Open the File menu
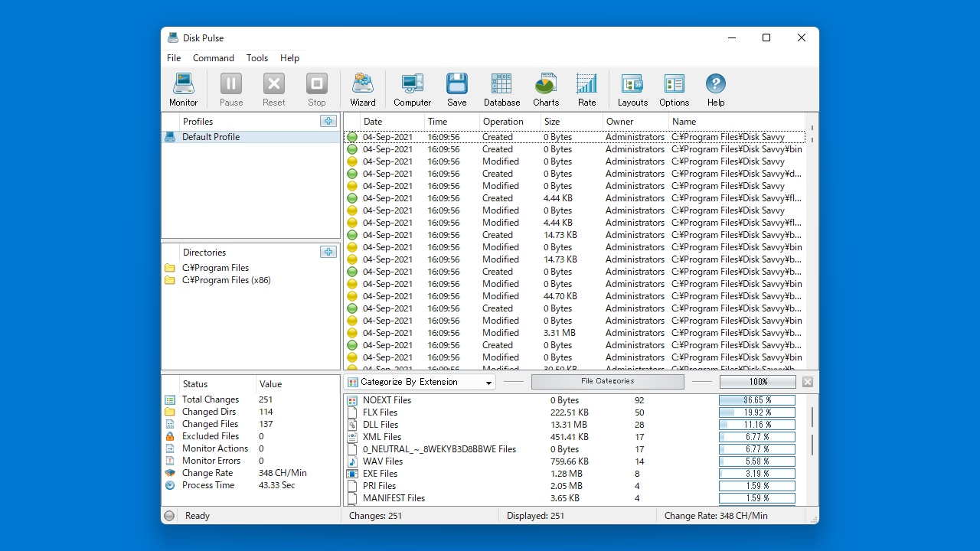Viewport: 980px width, 551px height. click(x=174, y=58)
